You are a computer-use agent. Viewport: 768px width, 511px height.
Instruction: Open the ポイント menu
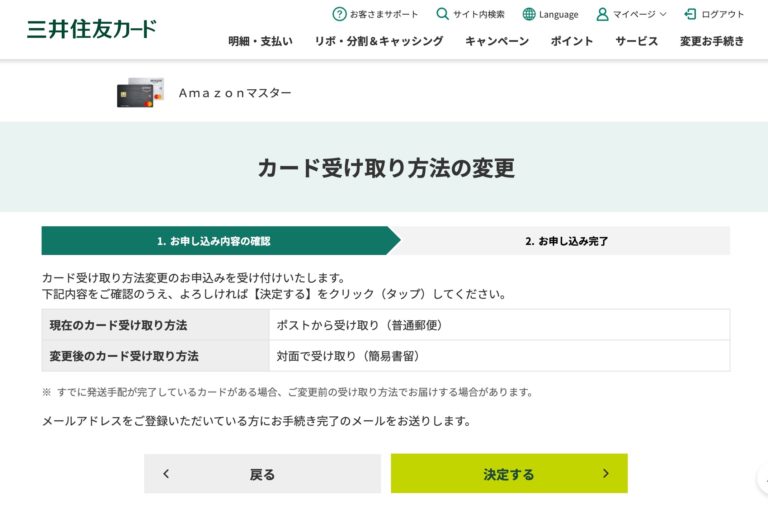[572, 41]
